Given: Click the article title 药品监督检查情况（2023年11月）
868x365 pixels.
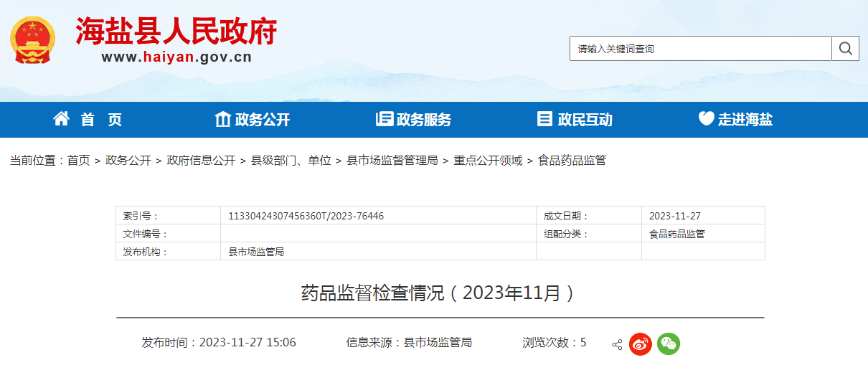Looking at the screenshot, I should tap(440, 293).
